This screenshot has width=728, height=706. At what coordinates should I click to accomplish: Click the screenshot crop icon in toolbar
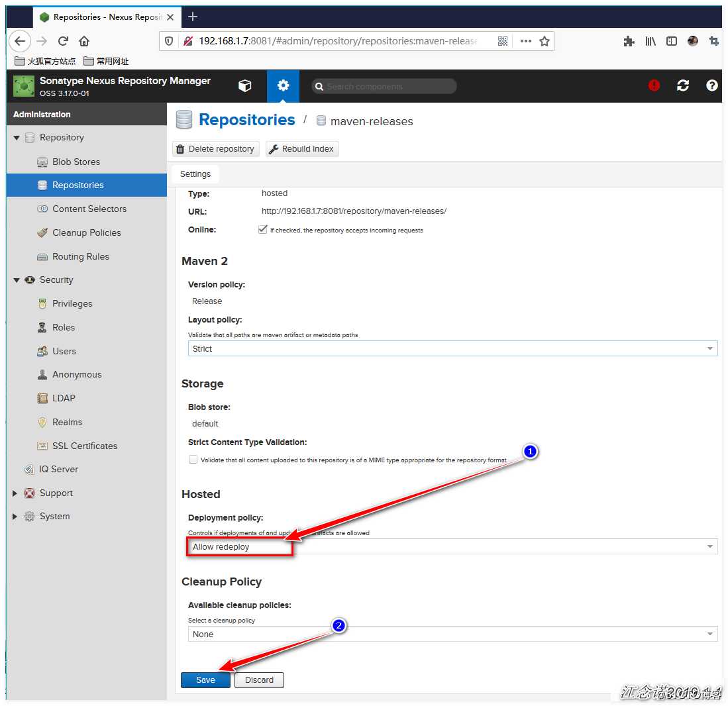(713, 41)
